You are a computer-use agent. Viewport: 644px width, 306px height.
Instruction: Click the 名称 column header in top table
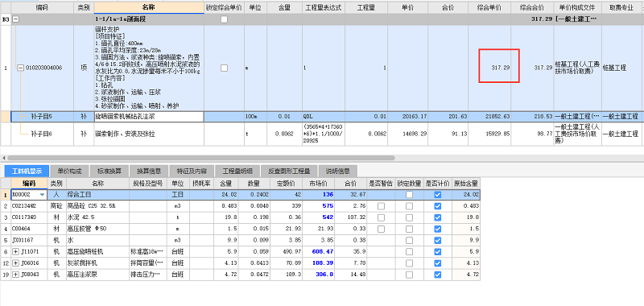pos(149,8)
